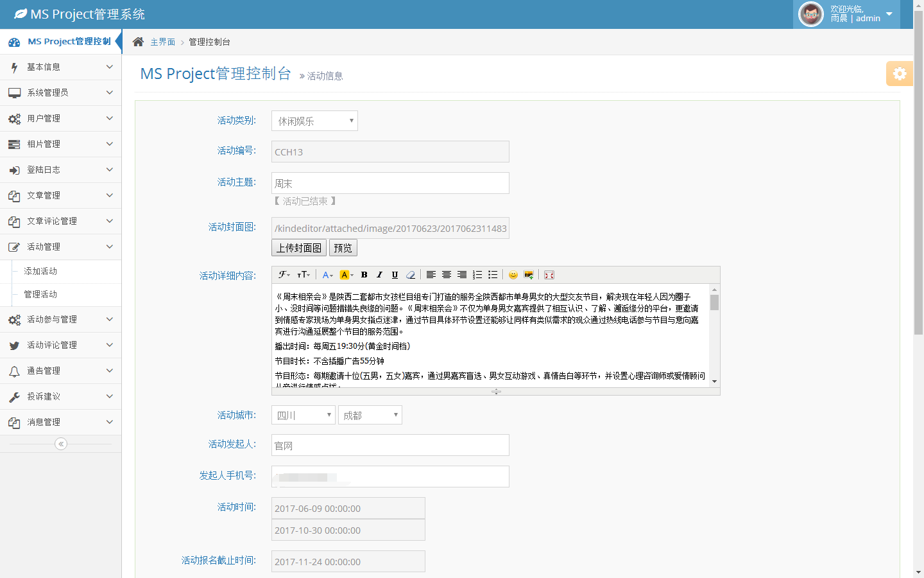Toggle italic formatting in the editor

379,275
